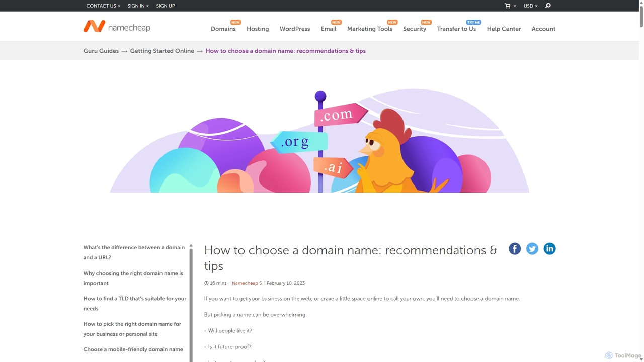
Task: Click the Namecheap S. author link
Action: click(247, 283)
